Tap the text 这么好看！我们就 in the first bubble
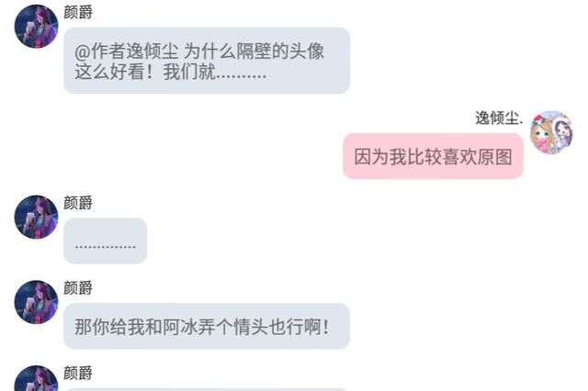Viewport: 588px width, 391px height. [x=145, y=72]
